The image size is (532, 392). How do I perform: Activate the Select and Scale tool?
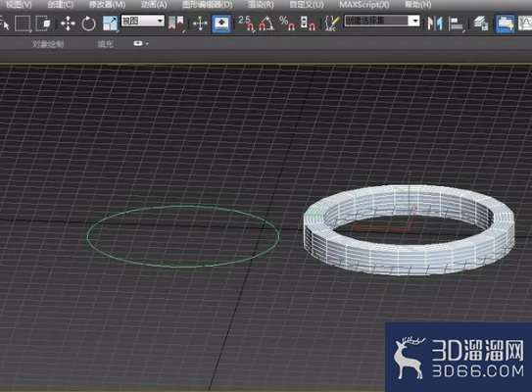(111, 24)
